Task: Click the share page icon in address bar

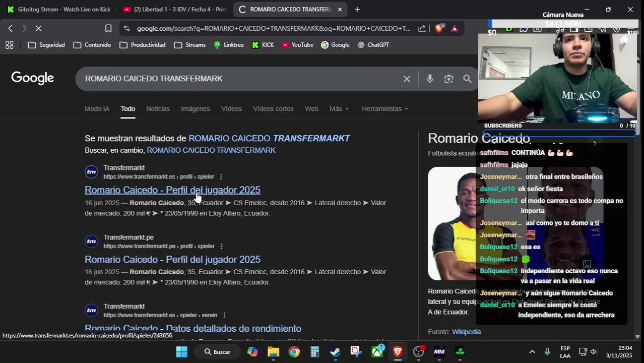Action: click(x=422, y=29)
